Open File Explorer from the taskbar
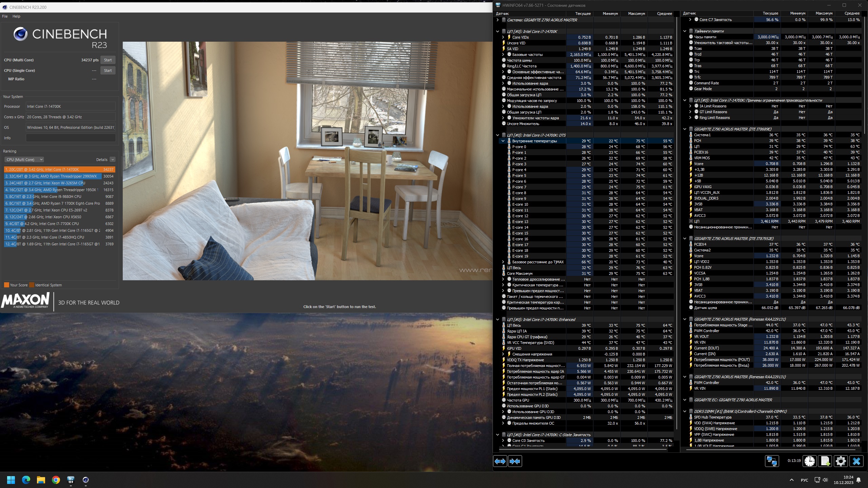Viewport: 868px width, 488px height. [x=41, y=480]
